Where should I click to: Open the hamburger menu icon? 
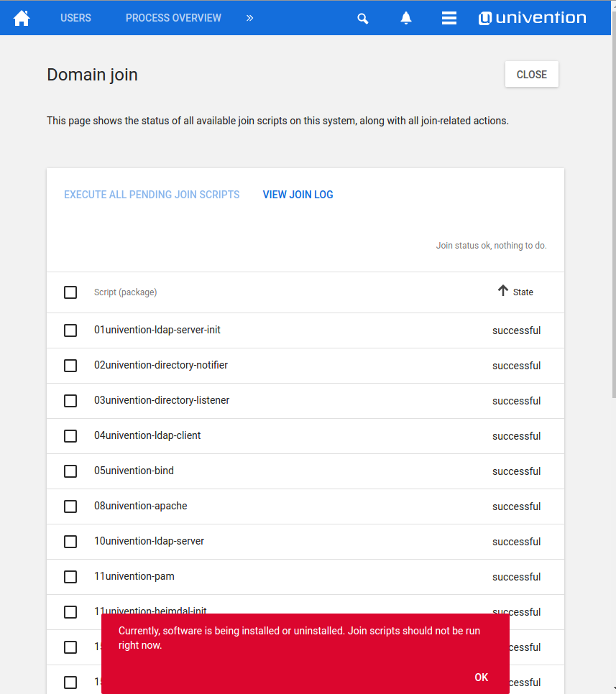pyautogui.click(x=449, y=18)
